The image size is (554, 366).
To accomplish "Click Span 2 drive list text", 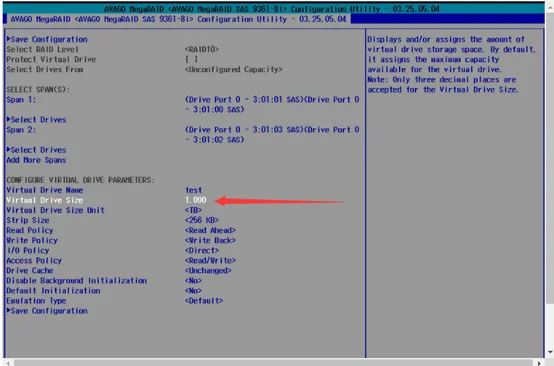I will tap(272, 135).
